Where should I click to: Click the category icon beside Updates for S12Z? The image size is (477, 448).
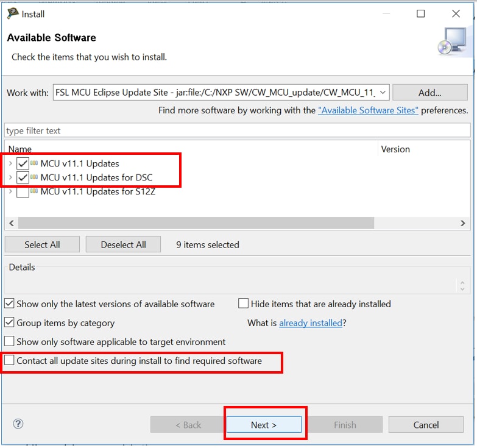pos(34,191)
